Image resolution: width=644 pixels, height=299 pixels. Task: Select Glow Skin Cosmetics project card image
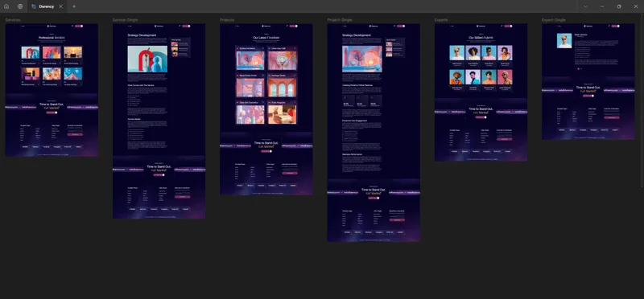click(250, 114)
